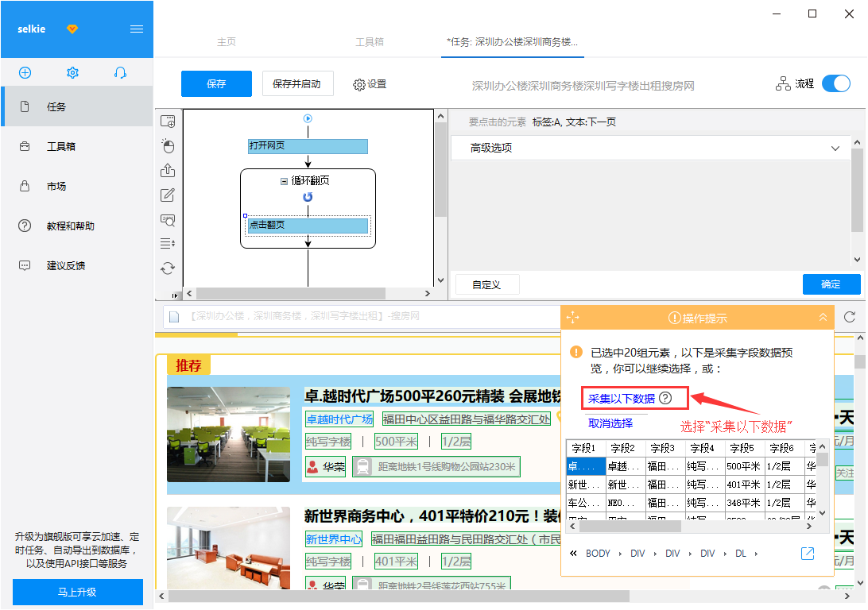Open the second listing's orange-sofa thumbnail
This screenshot has width=868, height=610.
(x=229, y=547)
